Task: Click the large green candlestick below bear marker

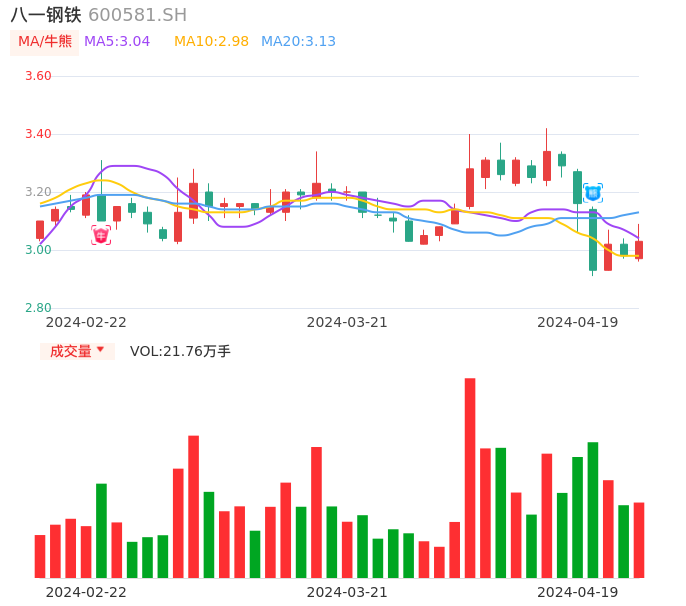Action: point(593,240)
